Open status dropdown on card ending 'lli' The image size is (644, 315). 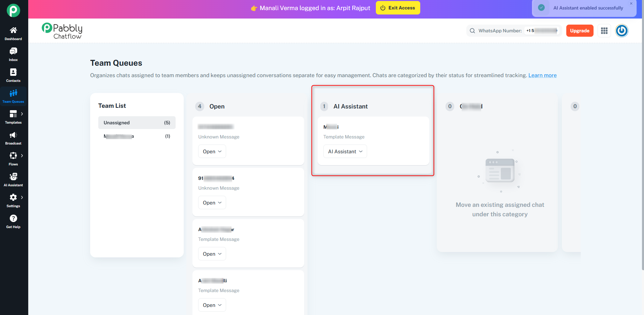pos(212,305)
